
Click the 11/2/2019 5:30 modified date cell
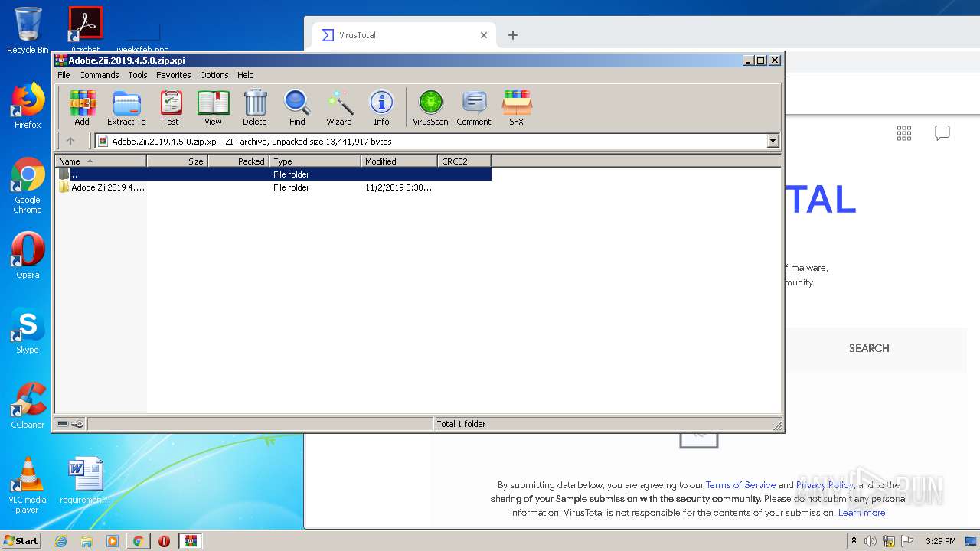(398, 187)
